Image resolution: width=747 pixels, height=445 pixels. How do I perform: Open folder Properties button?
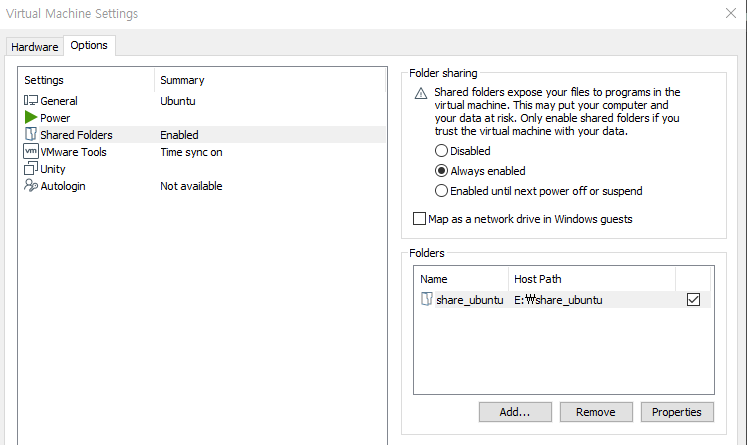click(x=677, y=412)
